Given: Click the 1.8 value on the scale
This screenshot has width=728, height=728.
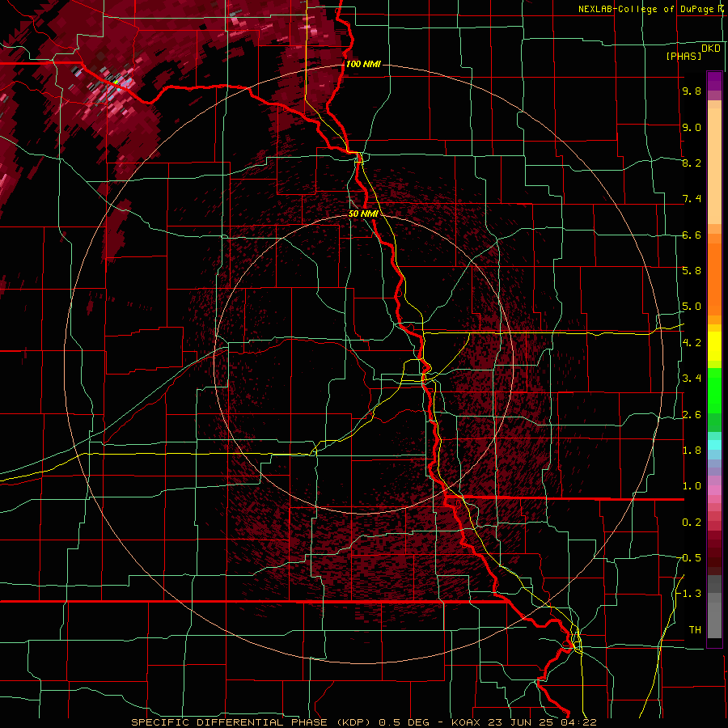Looking at the screenshot, I should 692,451.
